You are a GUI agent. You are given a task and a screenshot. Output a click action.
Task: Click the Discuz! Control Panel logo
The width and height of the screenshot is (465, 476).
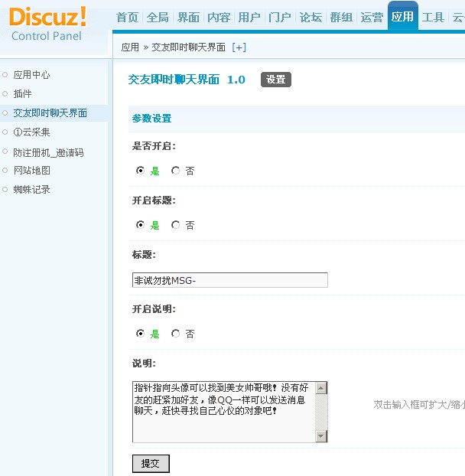click(47, 23)
